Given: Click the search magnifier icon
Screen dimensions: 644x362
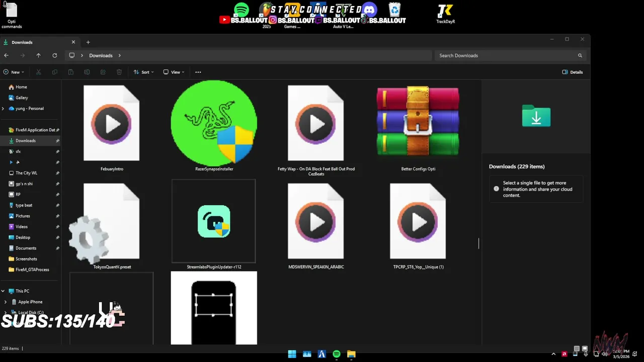Looking at the screenshot, I should point(580,55).
